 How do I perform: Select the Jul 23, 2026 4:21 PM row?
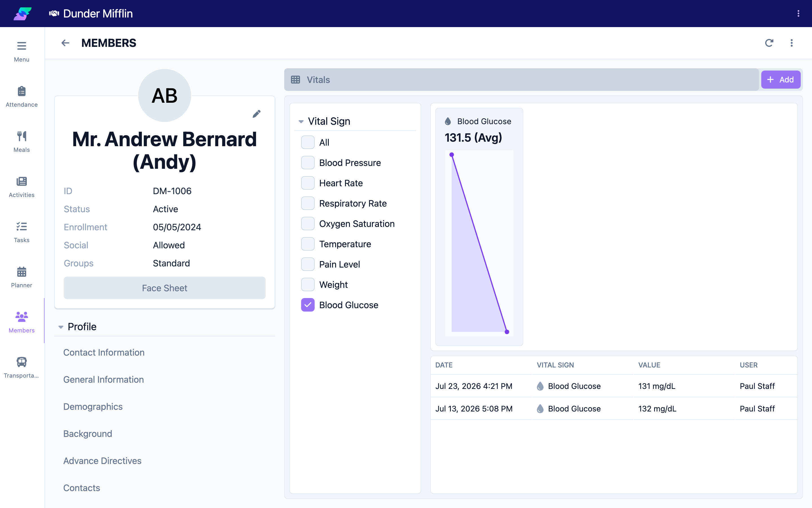coord(614,386)
